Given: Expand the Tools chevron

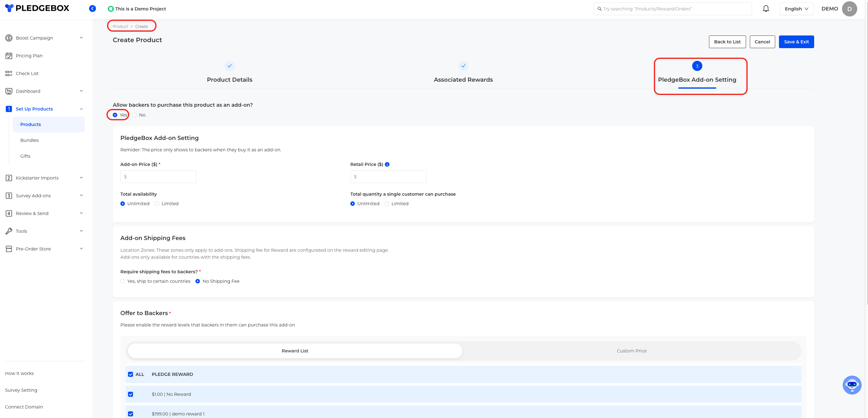Looking at the screenshot, I should tap(81, 231).
